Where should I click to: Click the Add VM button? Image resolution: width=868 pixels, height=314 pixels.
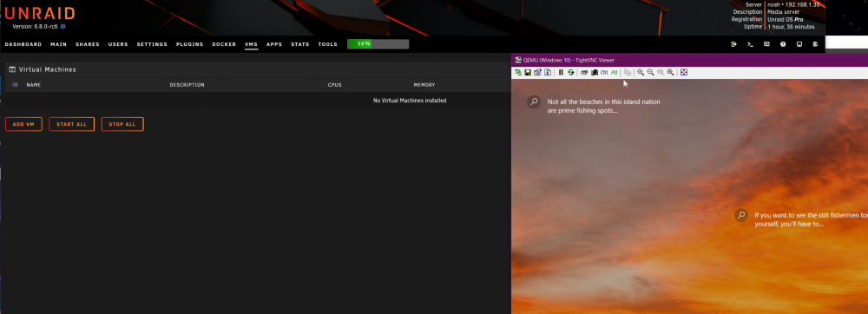(x=23, y=124)
